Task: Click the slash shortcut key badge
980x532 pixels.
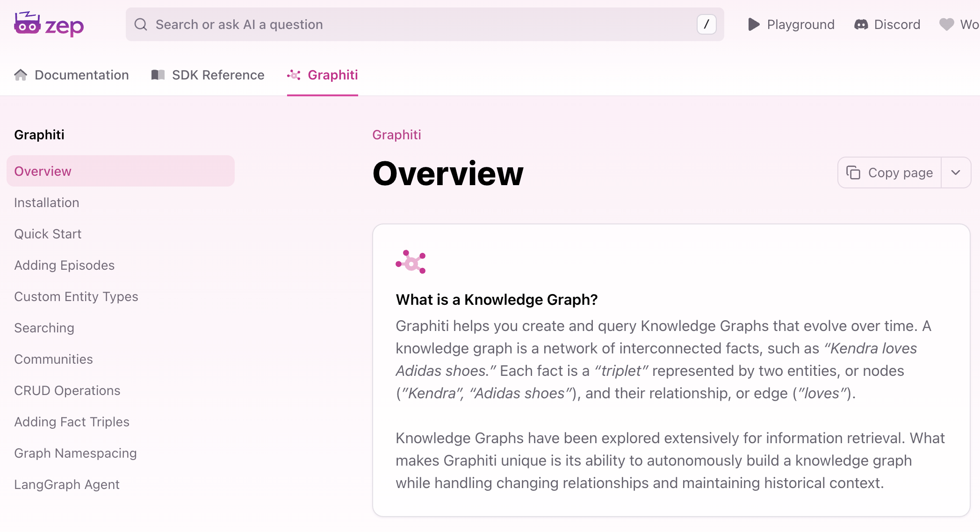Action: 706,24
